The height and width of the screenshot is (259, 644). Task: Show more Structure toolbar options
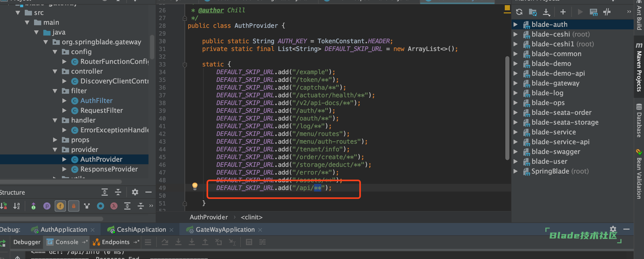point(151,206)
